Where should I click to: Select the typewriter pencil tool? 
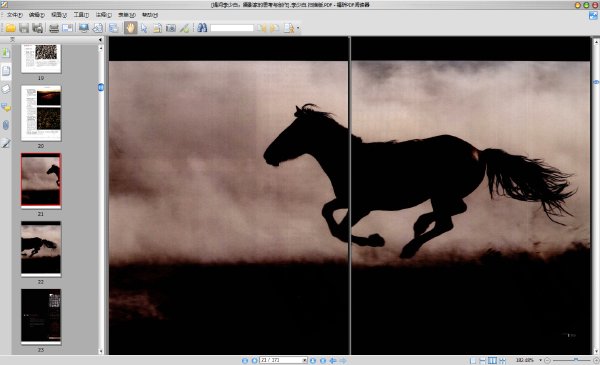[184, 28]
